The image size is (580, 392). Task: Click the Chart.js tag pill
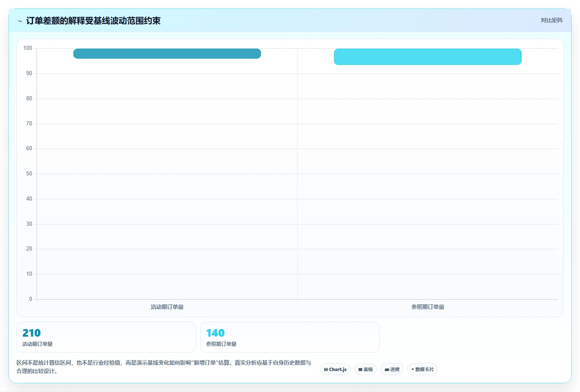(335, 369)
